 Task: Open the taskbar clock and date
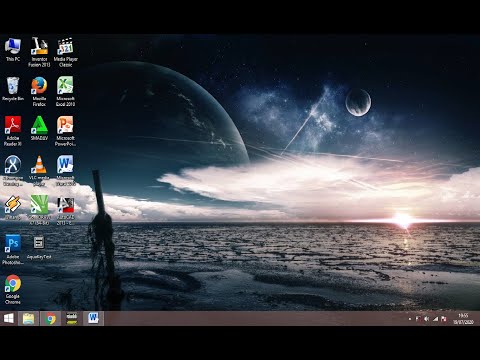coord(463,319)
